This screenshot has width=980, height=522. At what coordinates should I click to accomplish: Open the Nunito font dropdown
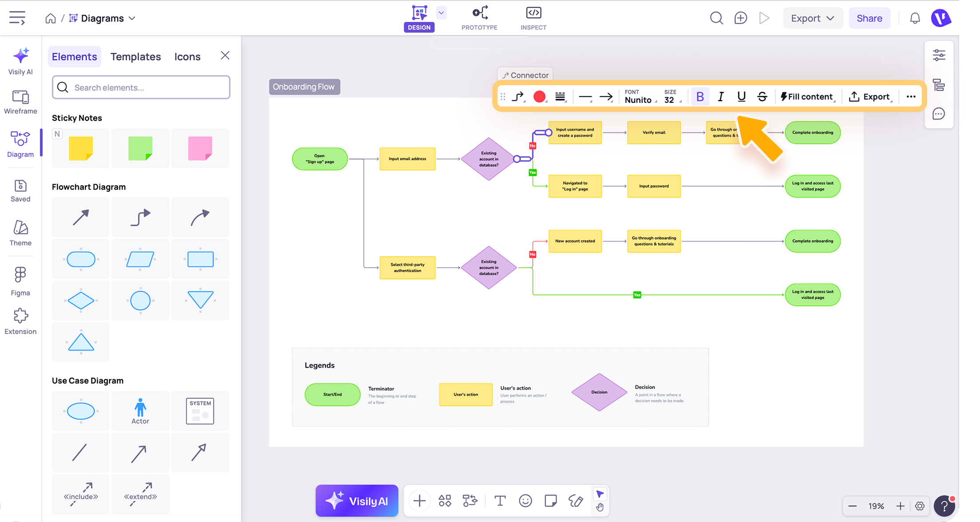[x=640, y=97]
